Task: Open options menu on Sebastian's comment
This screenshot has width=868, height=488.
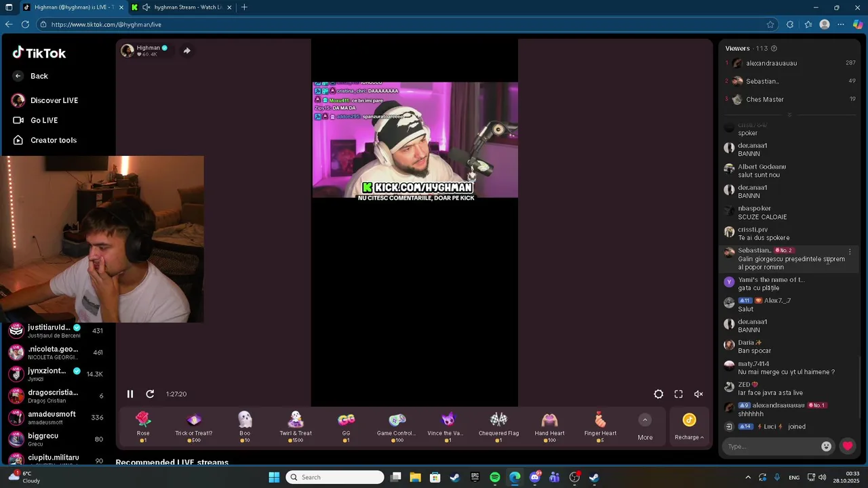Action: coord(850,251)
